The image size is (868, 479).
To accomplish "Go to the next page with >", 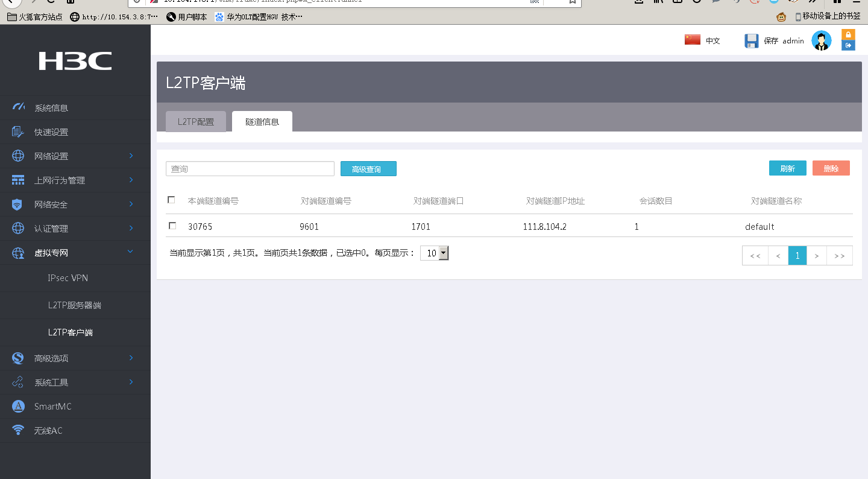I will pos(817,256).
